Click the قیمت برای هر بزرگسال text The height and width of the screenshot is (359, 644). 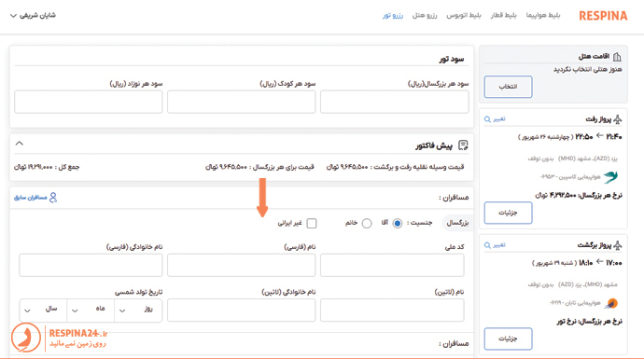click(x=259, y=167)
